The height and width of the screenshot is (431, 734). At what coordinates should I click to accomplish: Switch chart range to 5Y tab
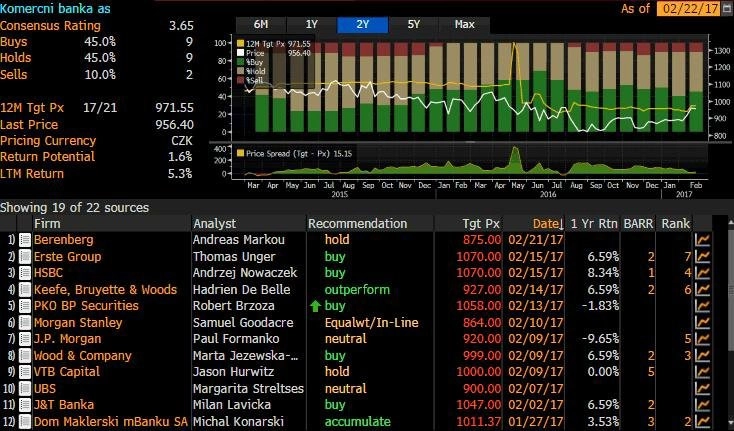coord(413,25)
